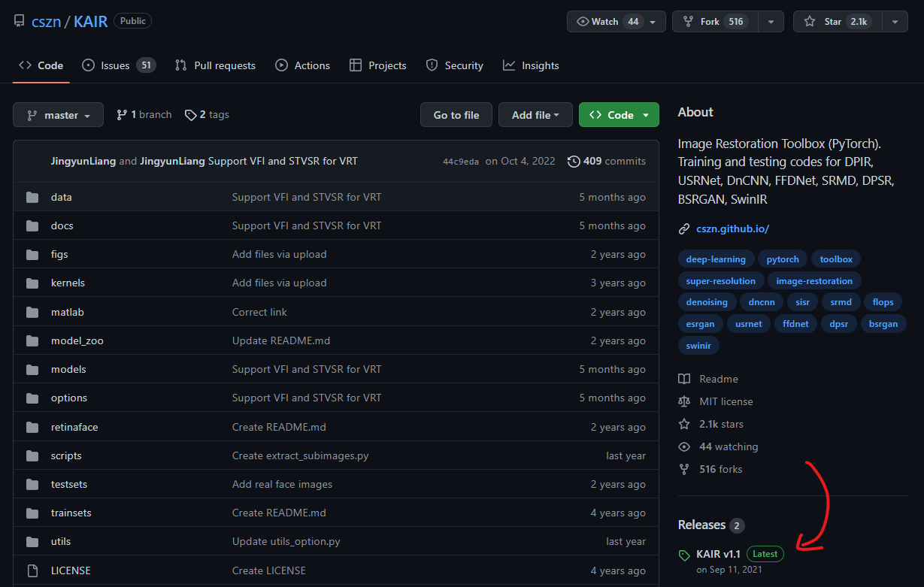Image resolution: width=924 pixels, height=587 pixels.
Task: Click the scale icon beside MIT license
Action: (684, 401)
